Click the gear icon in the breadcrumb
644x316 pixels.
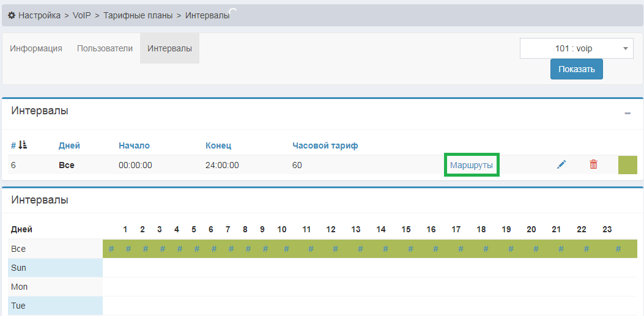[11, 15]
